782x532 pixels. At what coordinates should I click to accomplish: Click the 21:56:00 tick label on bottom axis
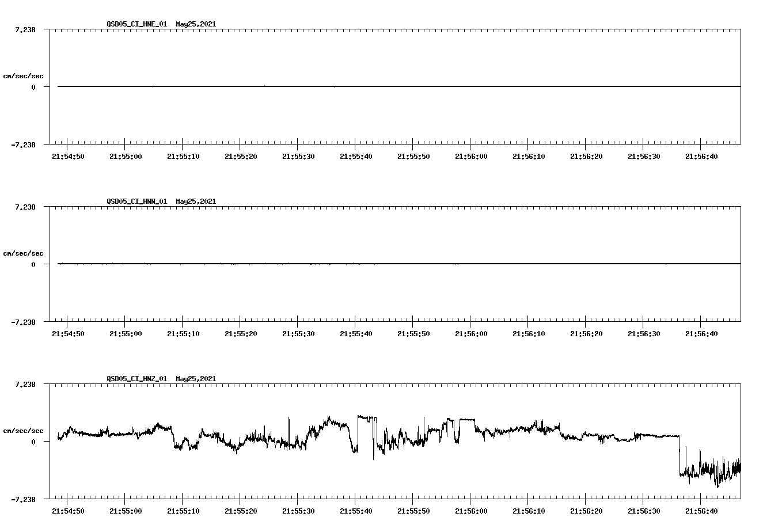[x=471, y=510]
